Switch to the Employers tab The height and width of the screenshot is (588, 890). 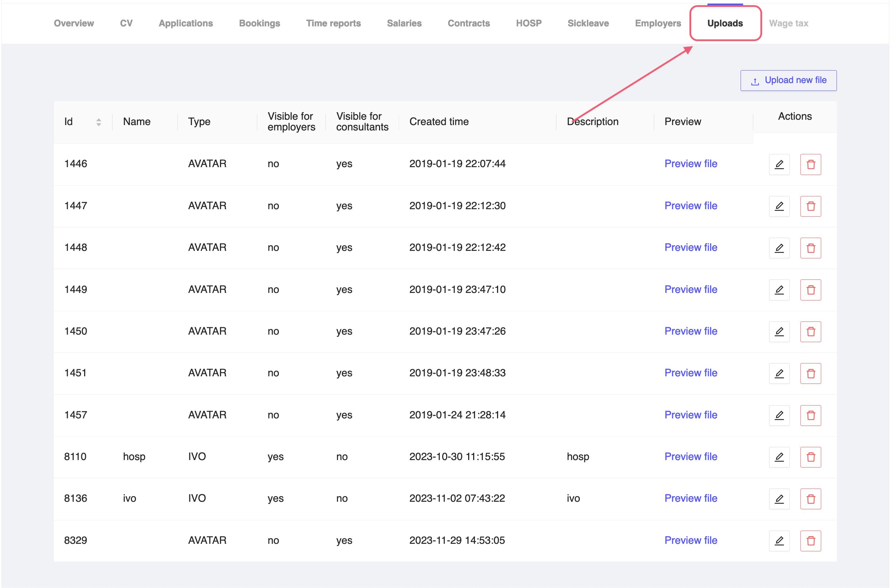pos(658,23)
